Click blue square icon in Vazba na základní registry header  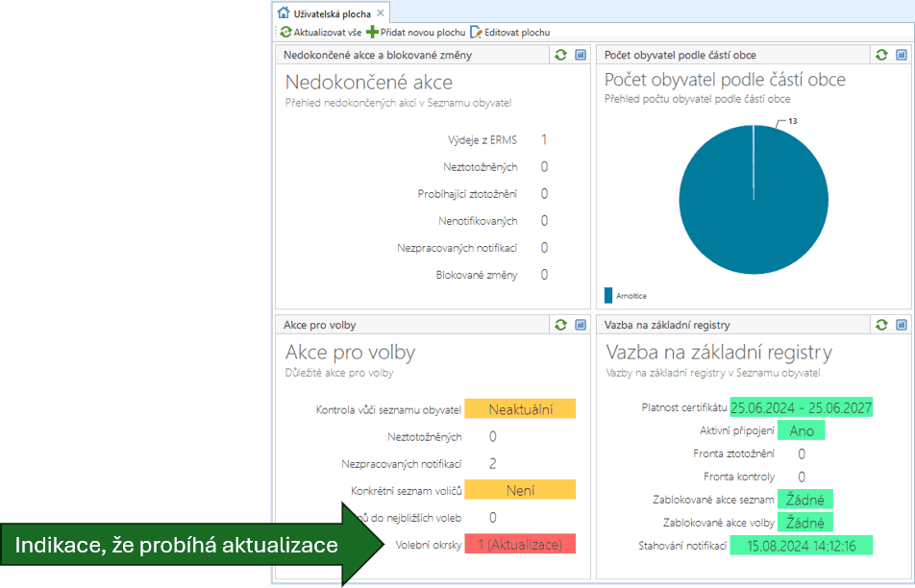902,325
